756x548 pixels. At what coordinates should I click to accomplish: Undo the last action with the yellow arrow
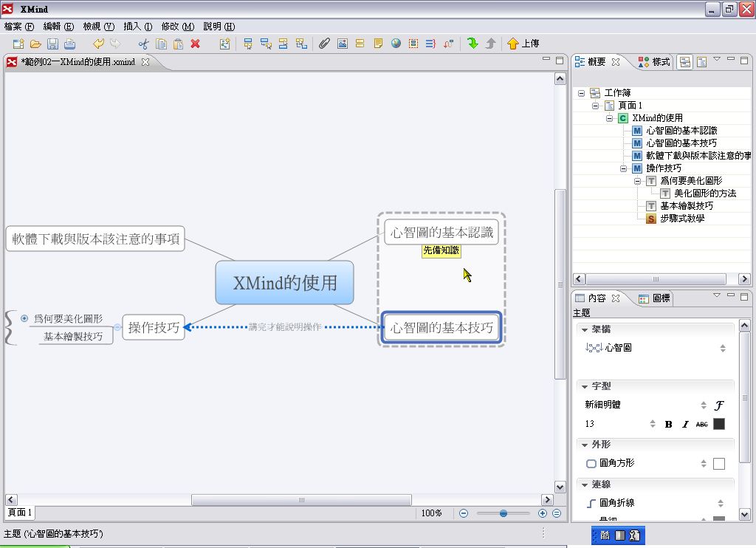[x=98, y=44]
